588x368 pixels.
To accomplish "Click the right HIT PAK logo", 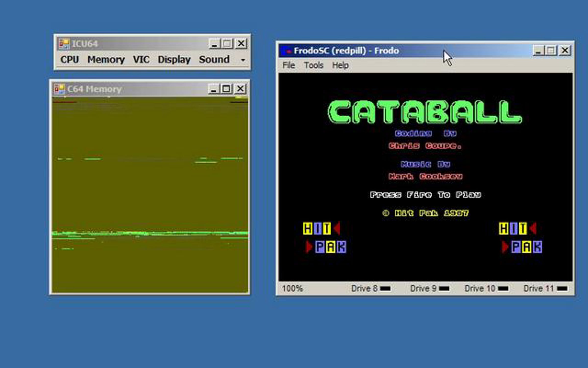I will (x=521, y=237).
